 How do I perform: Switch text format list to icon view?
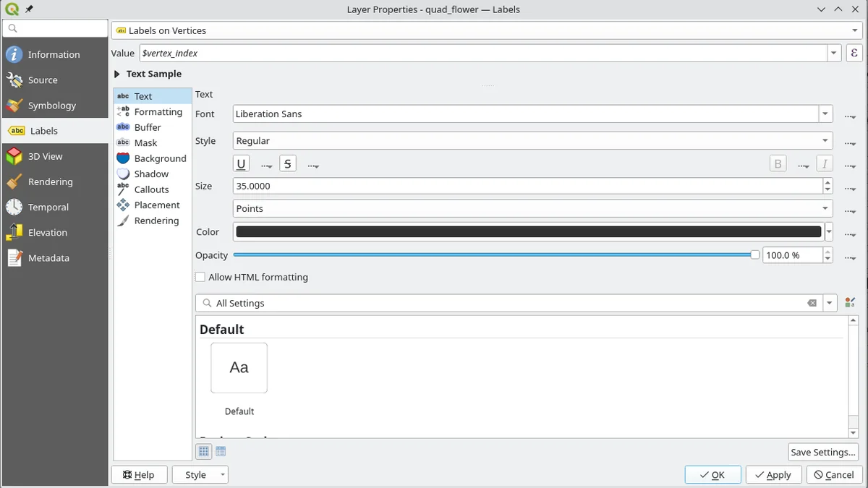click(x=204, y=452)
